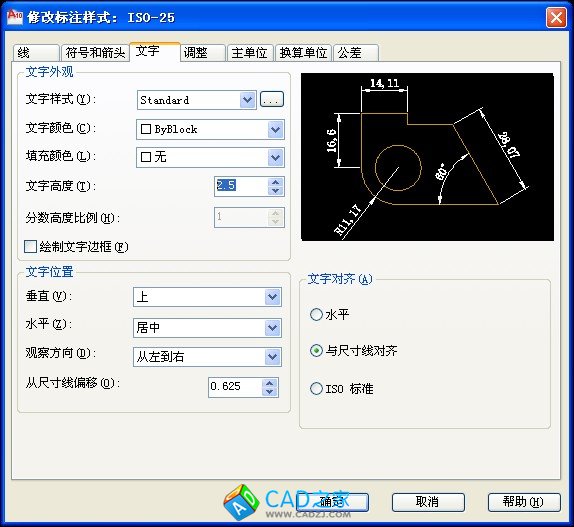Switch to the 符号和箭头 tab
Screen dimensions: 574x527
pyautogui.click(x=95, y=53)
